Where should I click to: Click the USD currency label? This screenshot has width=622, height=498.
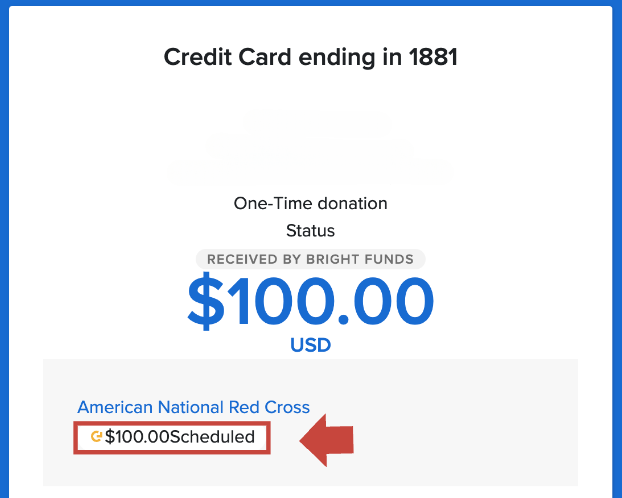pos(310,346)
